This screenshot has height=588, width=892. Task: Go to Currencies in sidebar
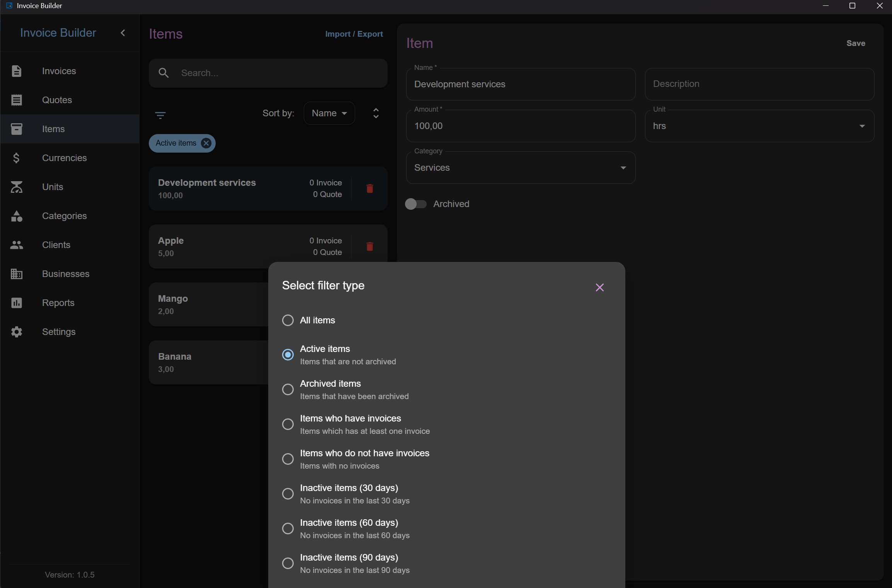coord(70,158)
